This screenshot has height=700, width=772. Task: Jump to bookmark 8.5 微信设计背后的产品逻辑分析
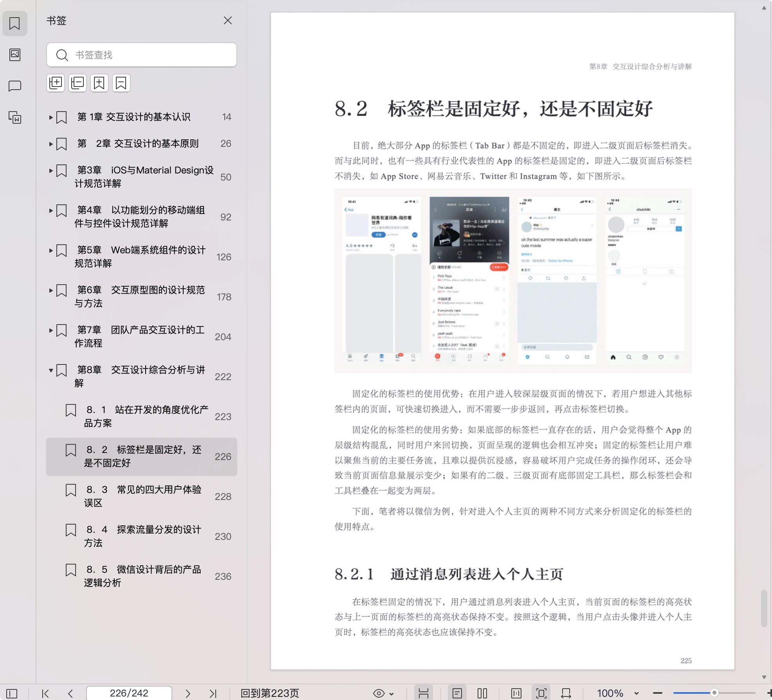click(142, 576)
